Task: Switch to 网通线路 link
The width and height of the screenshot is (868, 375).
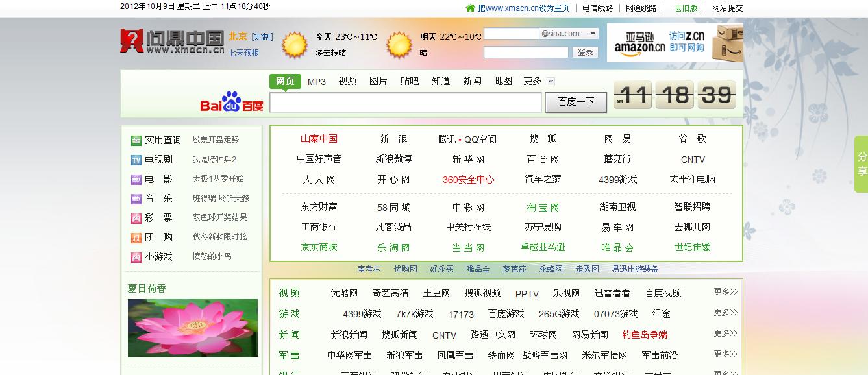Action: coord(641,8)
